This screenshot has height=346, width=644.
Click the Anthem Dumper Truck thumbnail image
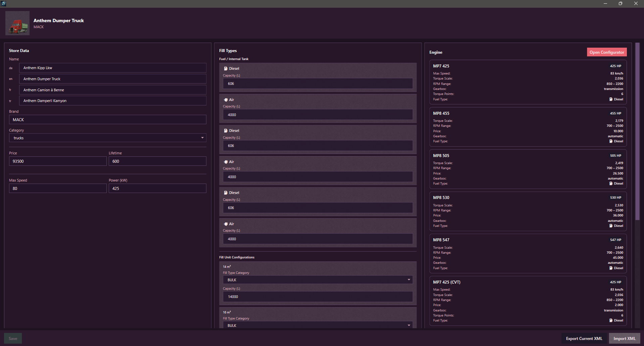[x=17, y=23]
